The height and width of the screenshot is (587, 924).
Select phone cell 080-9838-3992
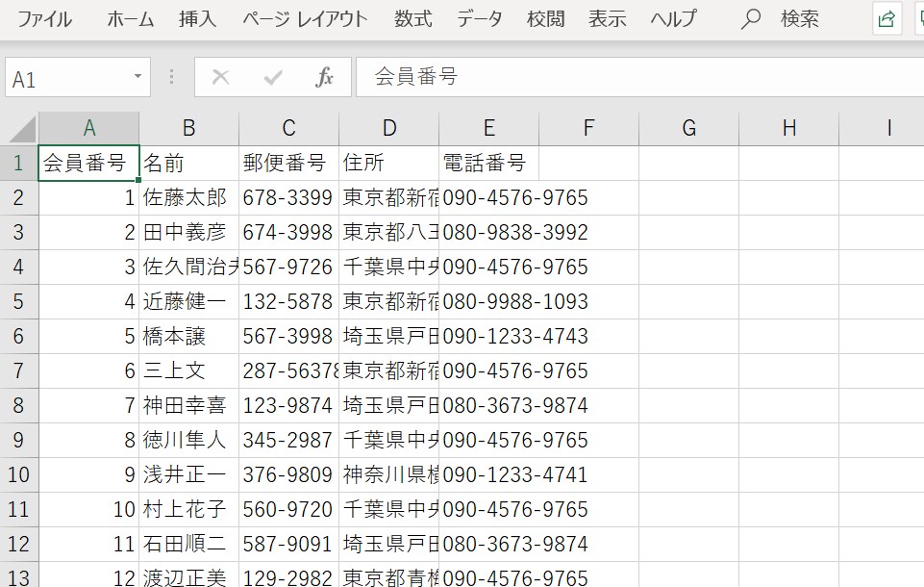click(x=488, y=233)
